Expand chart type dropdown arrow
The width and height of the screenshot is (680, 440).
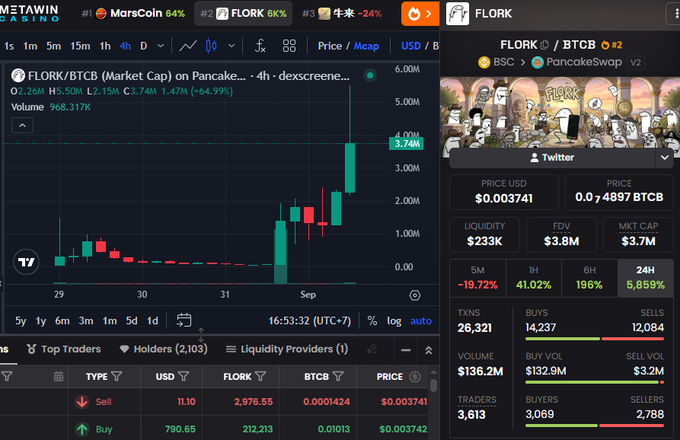[232, 46]
